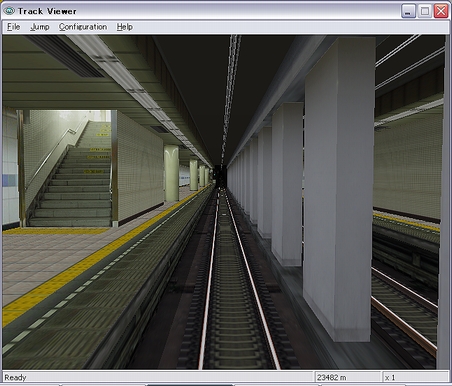The height and width of the screenshot is (386, 452).
Task: Click the Track Viewer title bar icon
Action: coord(9,11)
